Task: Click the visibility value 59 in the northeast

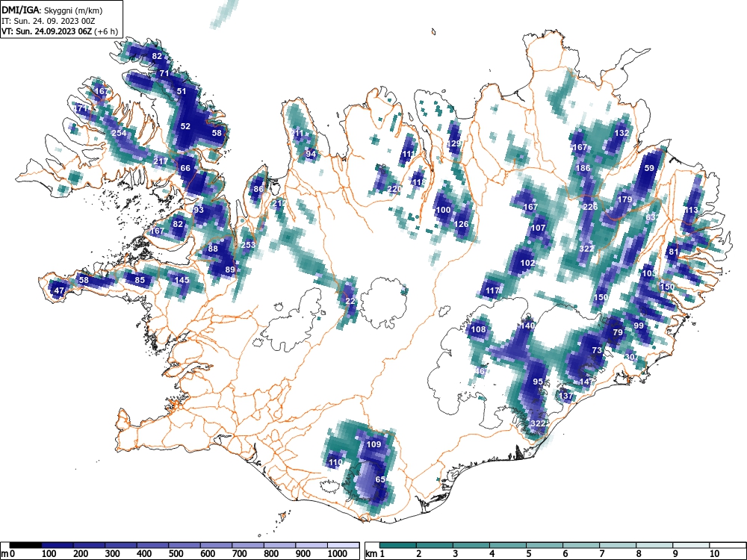Action: (x=649, y=168)
